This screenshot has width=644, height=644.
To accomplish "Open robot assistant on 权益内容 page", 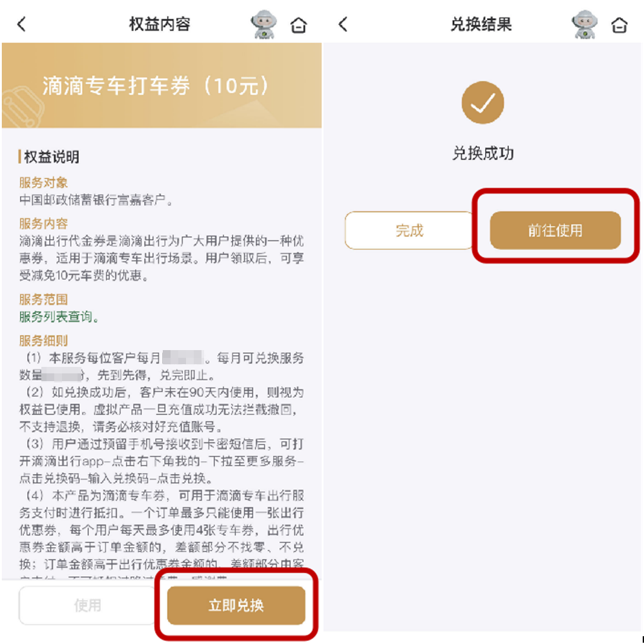I will pos(264,25).
